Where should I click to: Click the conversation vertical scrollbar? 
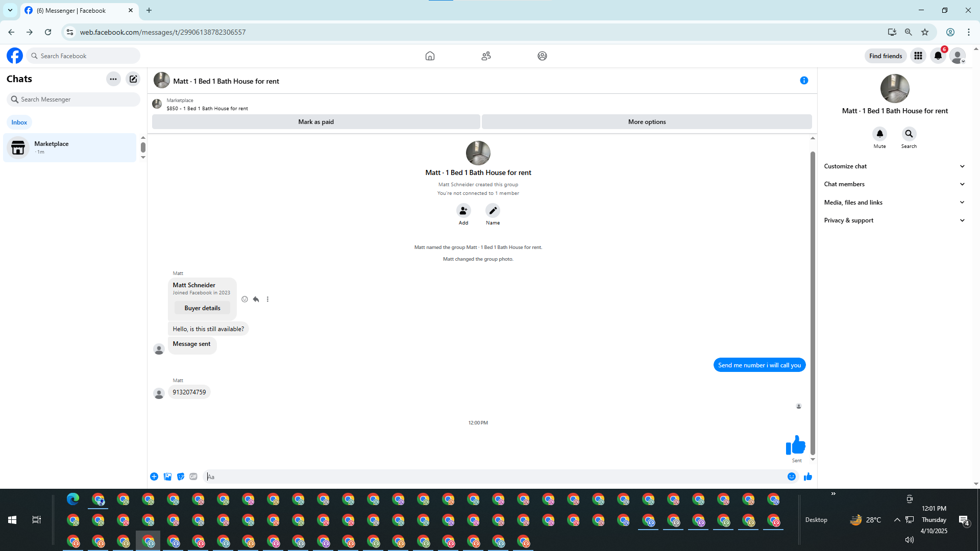point(813,301)
